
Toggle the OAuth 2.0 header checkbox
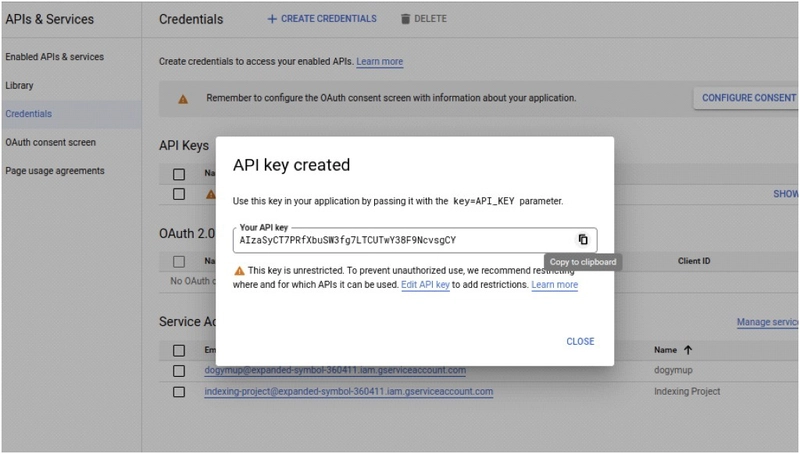[x=179, y=262]
